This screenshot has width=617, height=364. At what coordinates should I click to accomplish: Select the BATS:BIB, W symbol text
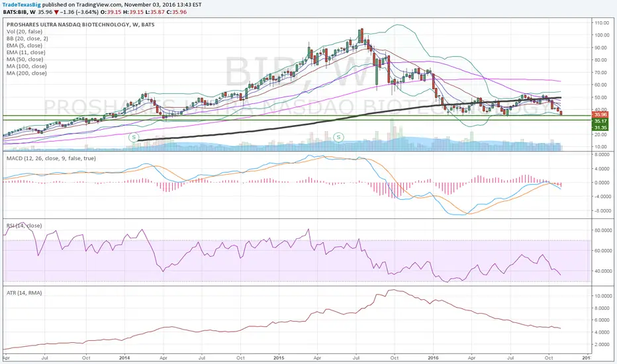(19, 12)
